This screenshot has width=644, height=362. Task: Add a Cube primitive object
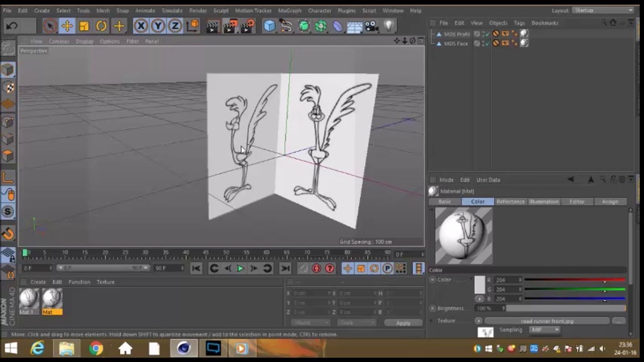point(270,26)
